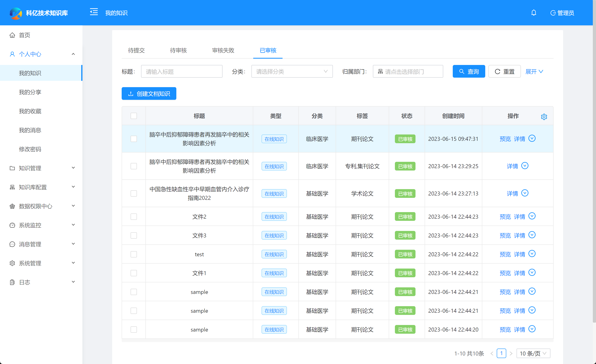Tick the checkbox for 文件2 row
Viewport: 596px width, 364px height.
point(134,217)
